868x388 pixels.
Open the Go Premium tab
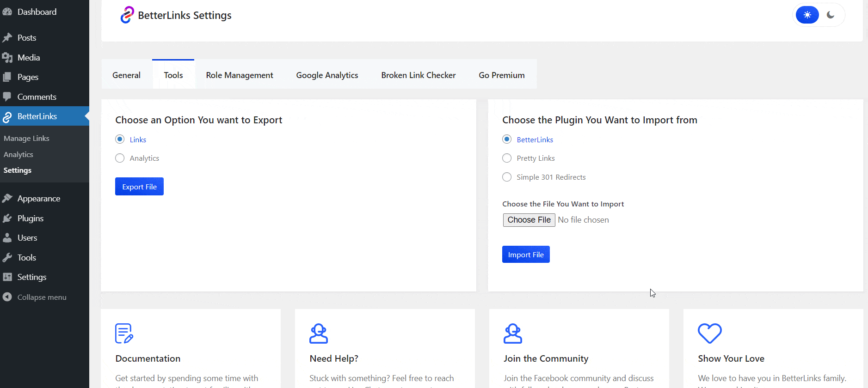502,75
